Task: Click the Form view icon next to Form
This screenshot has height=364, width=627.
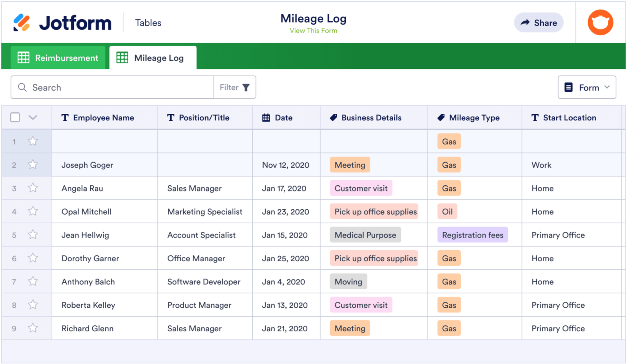Action: pos(569,87)
